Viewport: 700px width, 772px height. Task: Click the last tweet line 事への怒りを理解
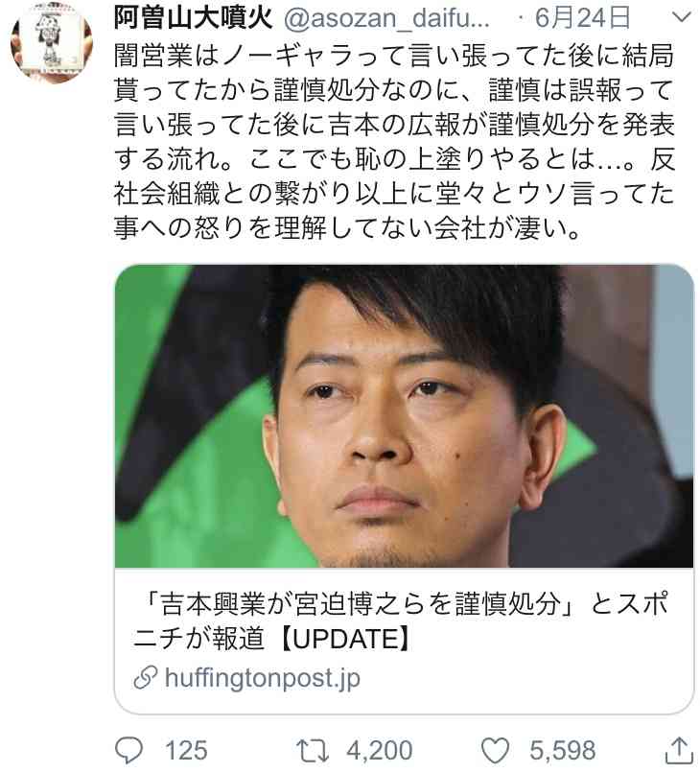pos(347,228)
